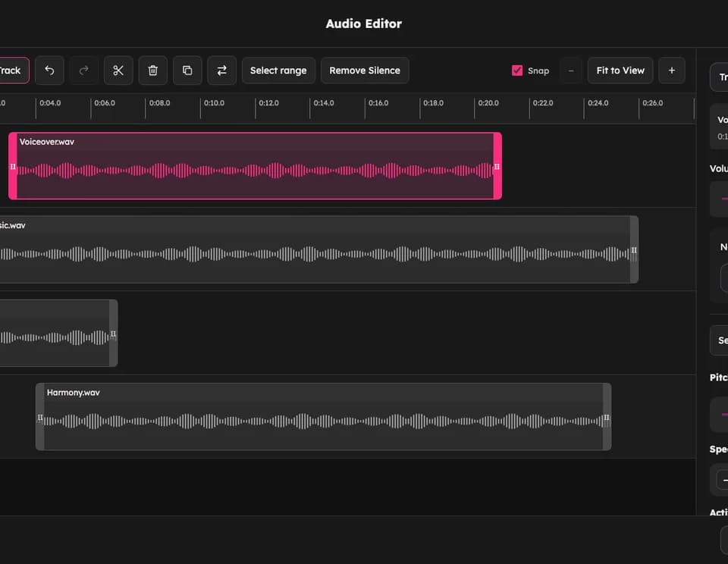728x564 pixels.
Task: Click the 0:22.0 ruler mark
Action: [x=543, y=103]
